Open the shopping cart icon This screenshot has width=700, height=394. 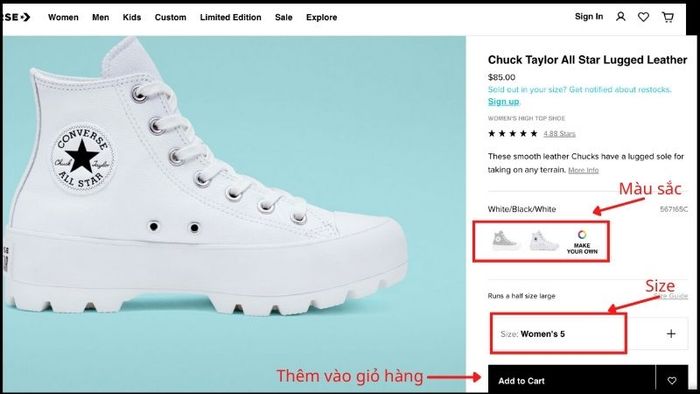click(x=668, y=17)
